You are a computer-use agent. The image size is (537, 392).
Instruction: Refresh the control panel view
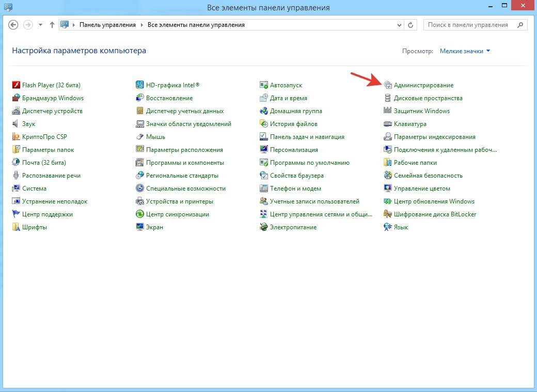tap(410, 25)
